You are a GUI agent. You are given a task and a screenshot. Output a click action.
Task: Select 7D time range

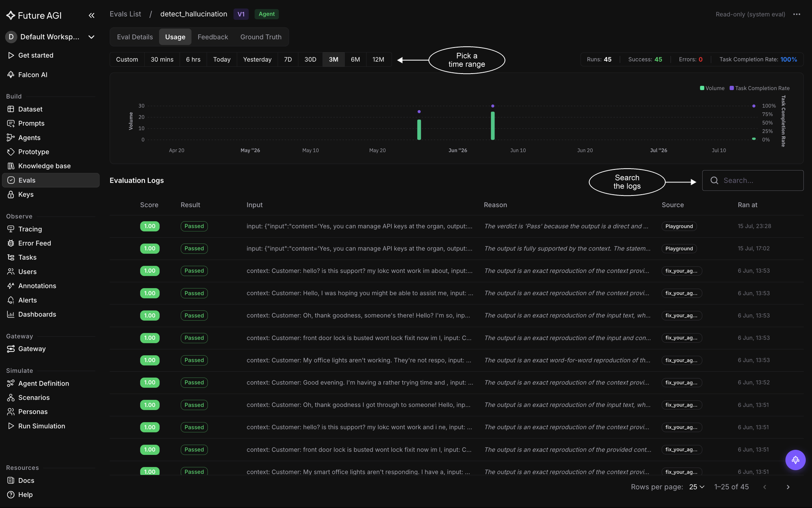coord(288,59)
